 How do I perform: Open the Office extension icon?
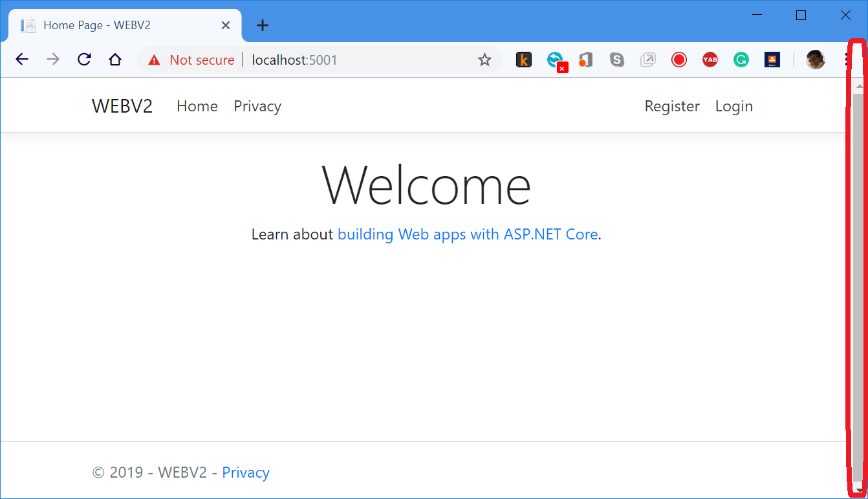(586, 60)
